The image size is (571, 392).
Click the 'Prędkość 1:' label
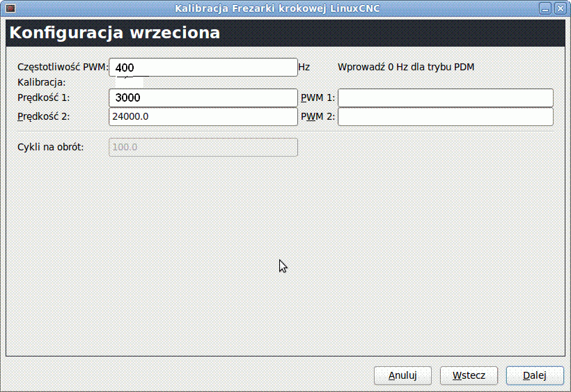pyautogui.click(x=43, y=97)
